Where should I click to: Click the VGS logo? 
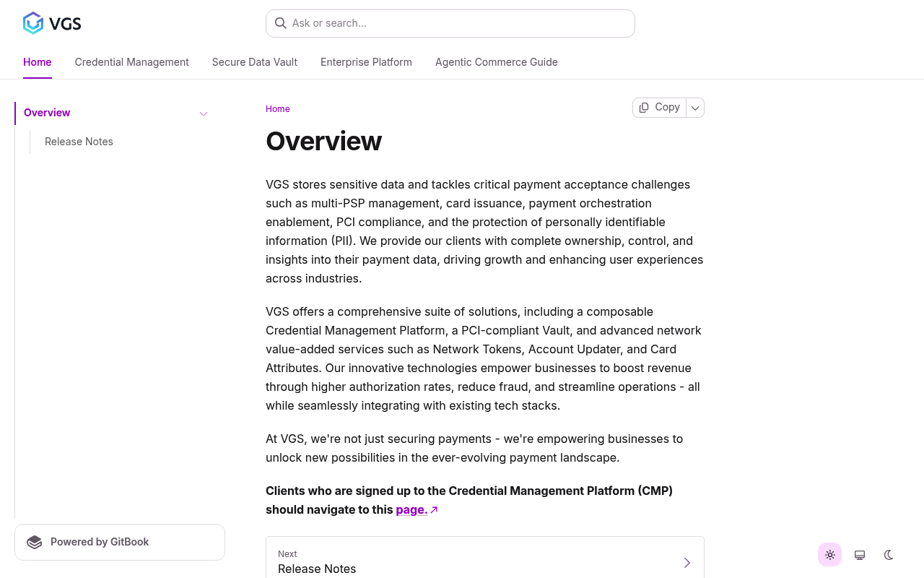tap(52, 23)
